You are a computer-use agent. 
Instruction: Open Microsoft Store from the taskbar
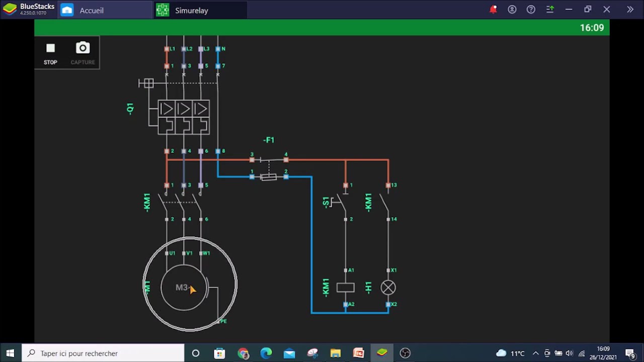coord(219,353)
